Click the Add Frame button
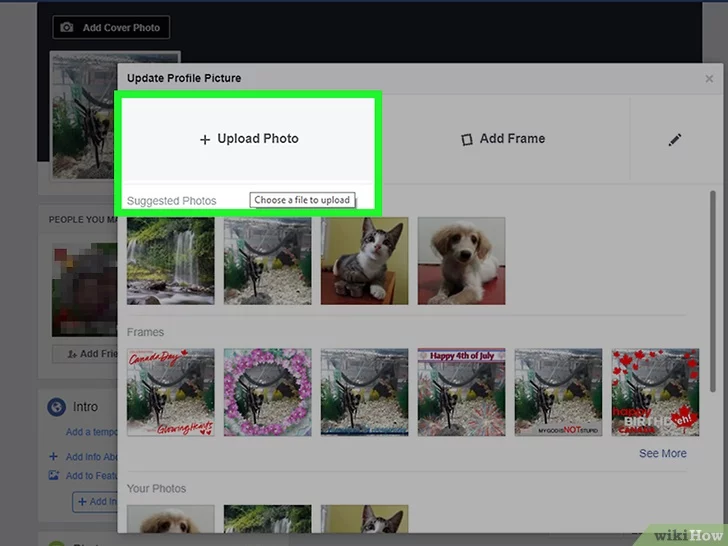 [x=503, y=139]
